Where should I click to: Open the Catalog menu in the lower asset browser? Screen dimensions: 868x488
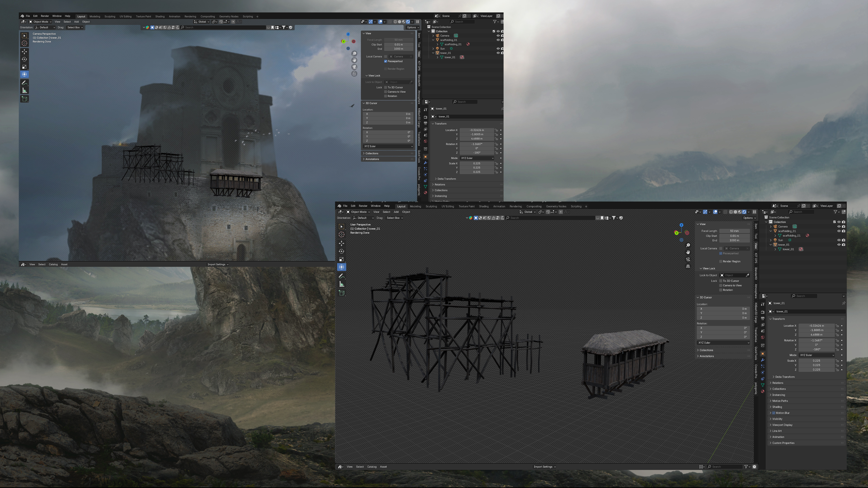(372, 467)
